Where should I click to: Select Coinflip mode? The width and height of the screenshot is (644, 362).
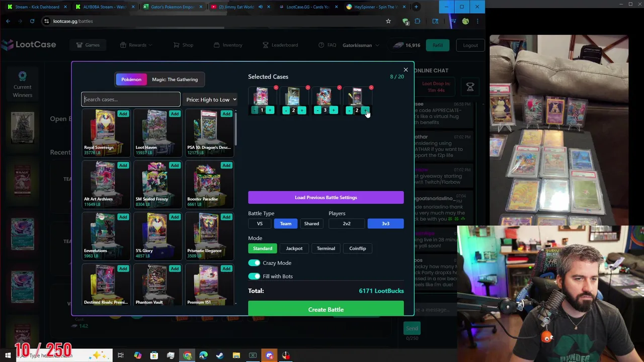tap(358, 248)
